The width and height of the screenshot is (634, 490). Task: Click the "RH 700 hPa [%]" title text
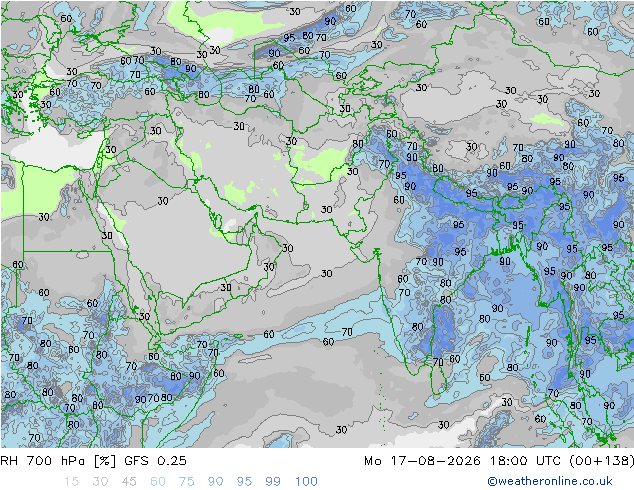58,461
